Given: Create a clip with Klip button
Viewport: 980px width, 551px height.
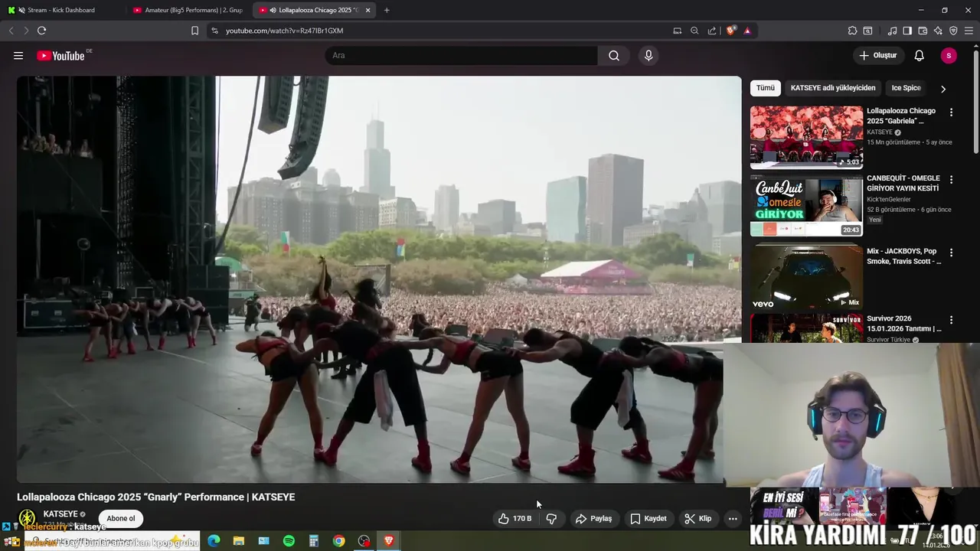Looking at the screenshot, I should [x=697, y=519].
